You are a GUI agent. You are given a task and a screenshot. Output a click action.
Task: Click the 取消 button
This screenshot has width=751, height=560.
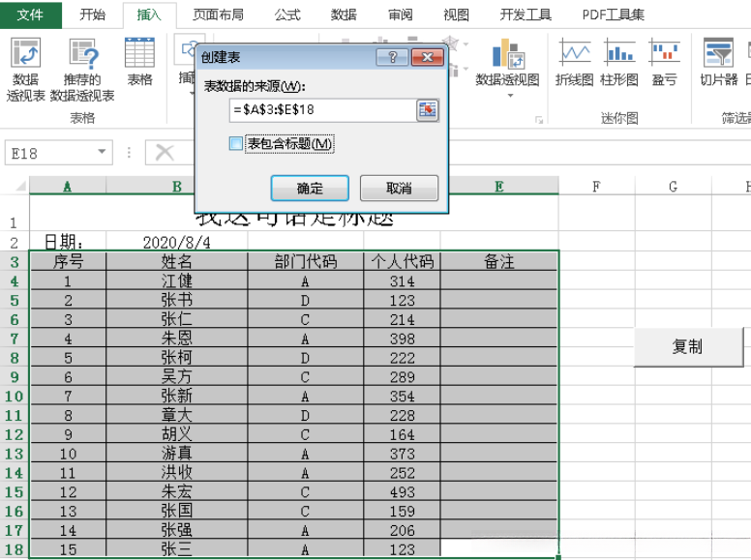399,188
